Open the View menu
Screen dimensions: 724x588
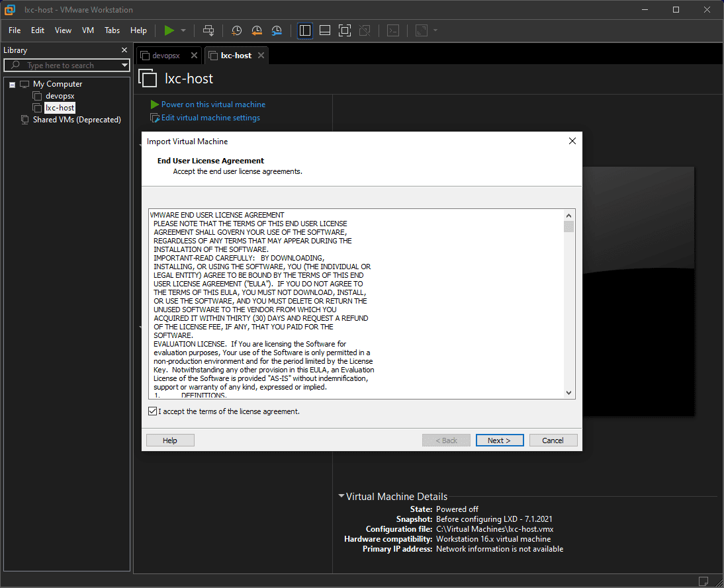[63, 30]
